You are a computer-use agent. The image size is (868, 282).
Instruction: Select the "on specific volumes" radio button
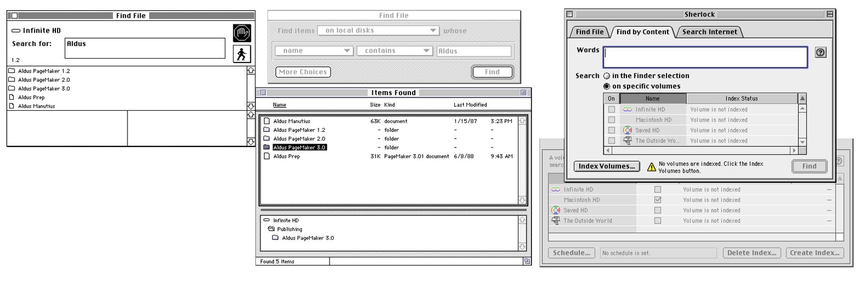coord(607,86)
